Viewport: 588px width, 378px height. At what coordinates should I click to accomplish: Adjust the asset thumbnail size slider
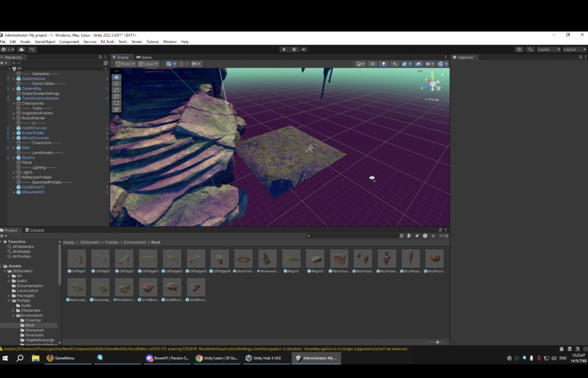[x=437, y=342]
